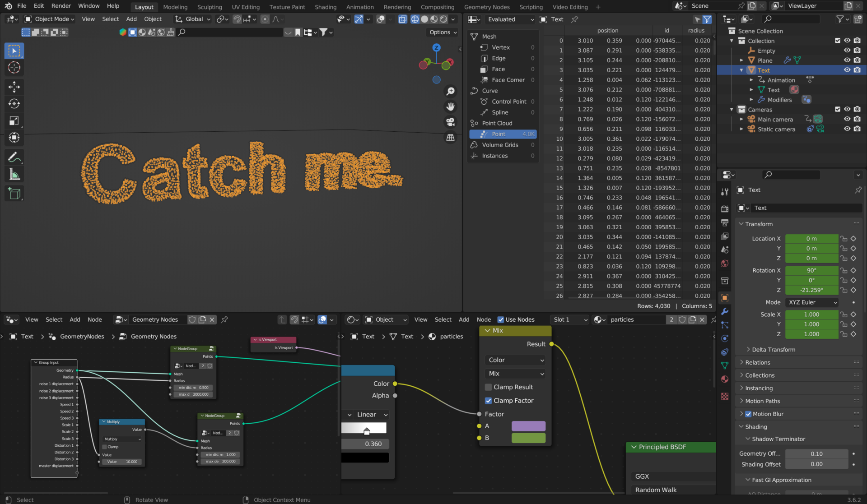Image resolution: width=867 pixels, height=504 pixels.
Task: Open the Object Mode dropdown
Action: (x=50, y=19)
